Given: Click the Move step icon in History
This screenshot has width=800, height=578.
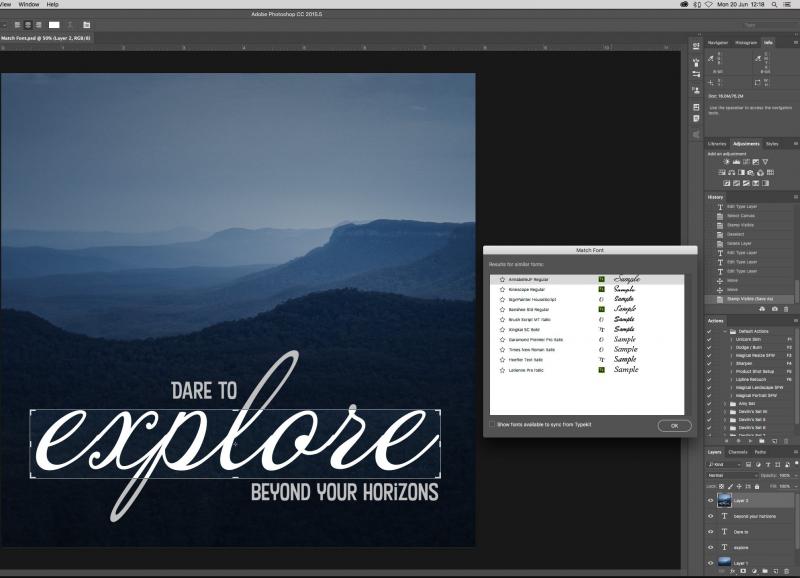Looking at the screenshot, I should coord(720,281).
